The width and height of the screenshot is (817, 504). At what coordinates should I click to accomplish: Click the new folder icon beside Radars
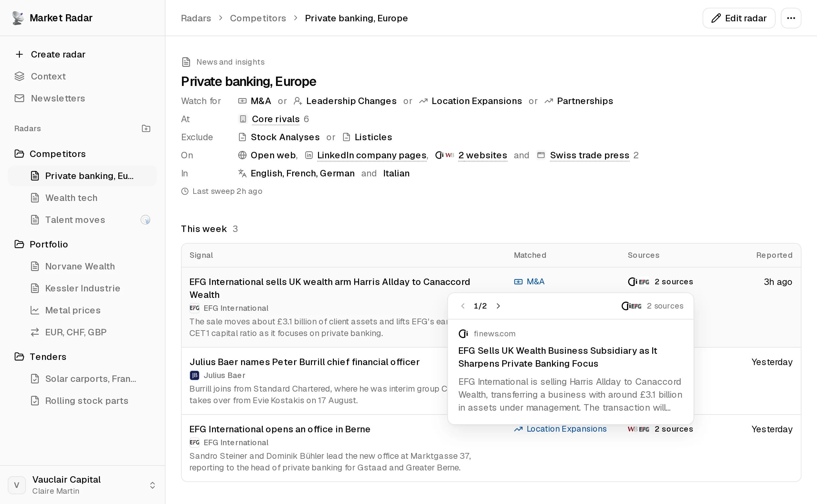pos(146,129)
